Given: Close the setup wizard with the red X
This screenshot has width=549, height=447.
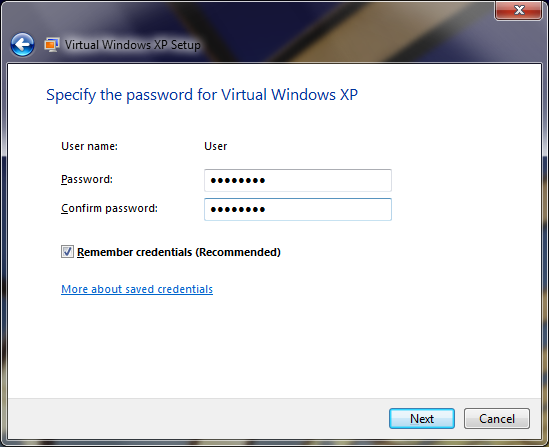Looking at the screenshot, I should [x=519, y=10].
